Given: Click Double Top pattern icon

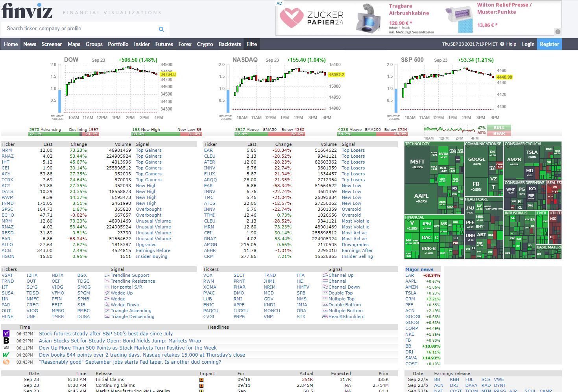Looking at the screenshot, I should [325, 293].
